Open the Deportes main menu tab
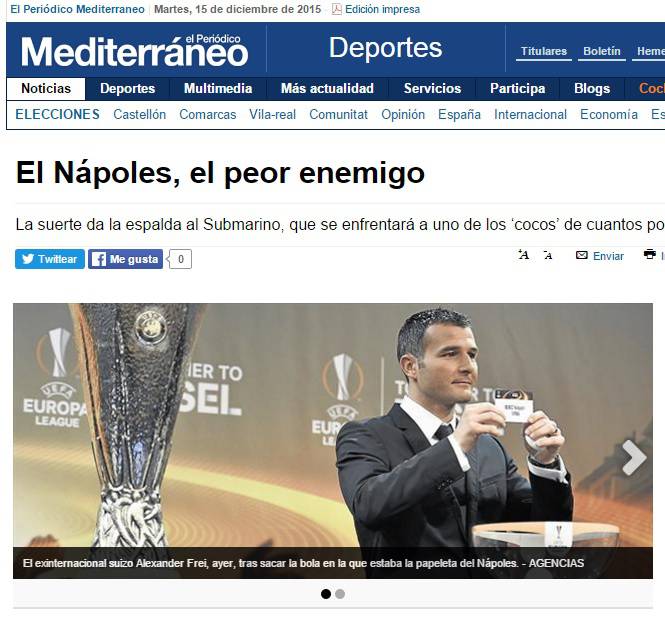The height and width of the screenshot is (619, 665). coord(128,88)
